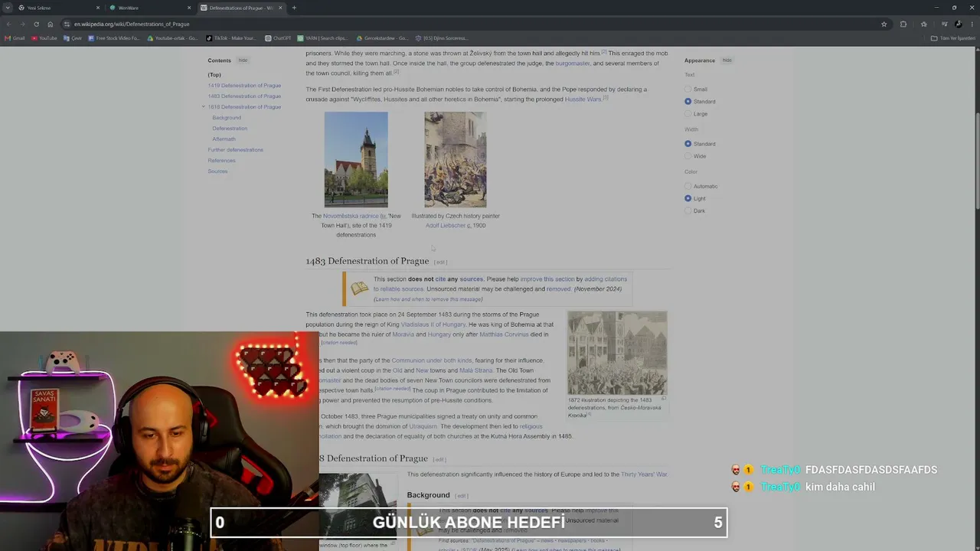Select the Defenestrations of Prague tab
The image size is (980, 551).
click(x=240, y=8)
